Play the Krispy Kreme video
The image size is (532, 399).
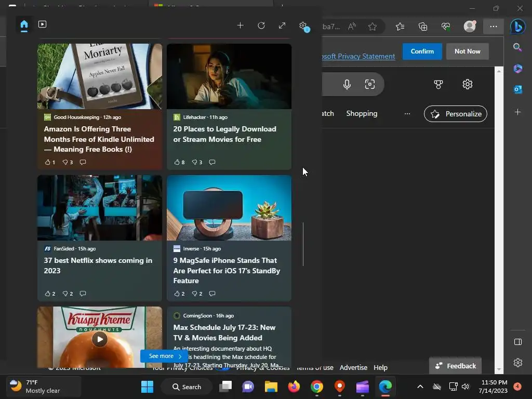(100, 339)
